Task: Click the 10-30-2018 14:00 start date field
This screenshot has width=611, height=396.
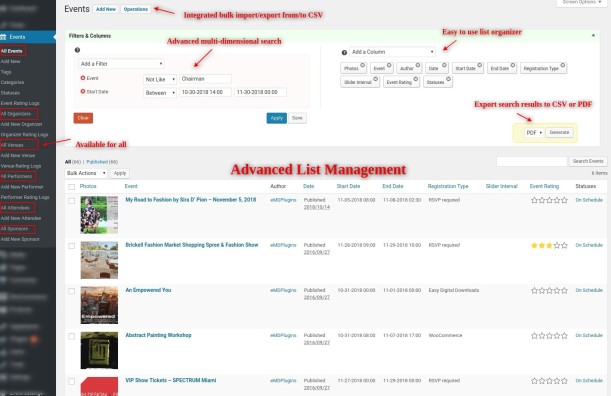Action: pyautogui.click(x=205, y=92)
